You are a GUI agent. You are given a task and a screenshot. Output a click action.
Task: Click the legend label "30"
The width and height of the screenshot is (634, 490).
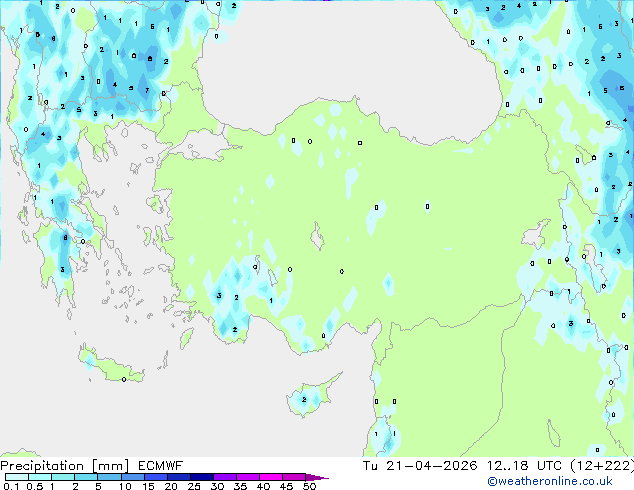217,486
